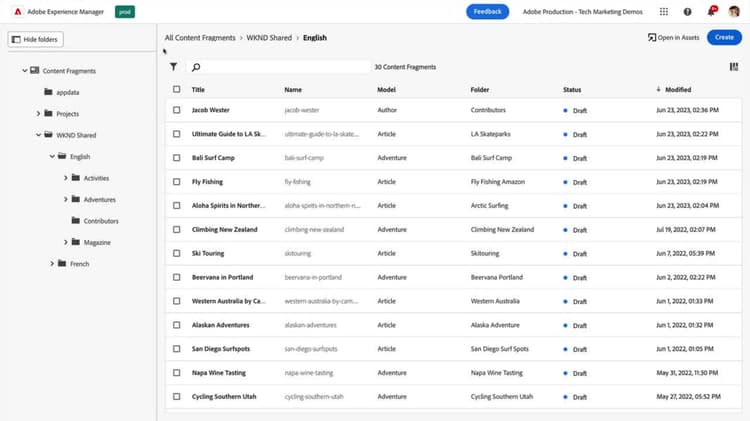750x421 pixels.
Task: Check the Jacob Wester row checkbox
Action: coord(176,110)
